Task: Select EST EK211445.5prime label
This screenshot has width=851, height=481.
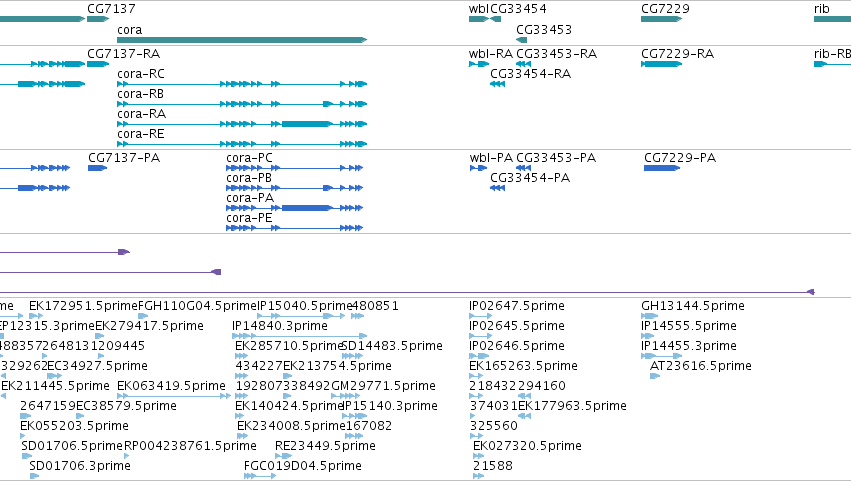Action: 55,387
